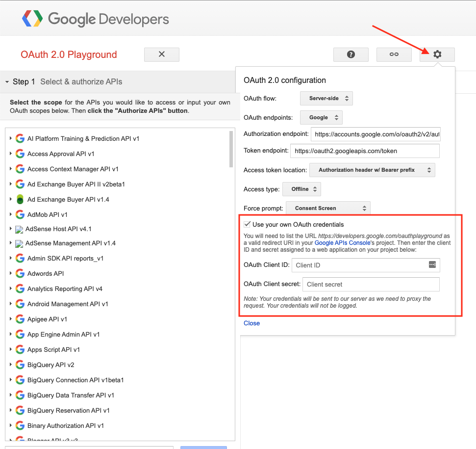Viewport: 476px width, 449px height.
Task: Click Google icon for App Engine Admin API
Action: point(20,334)
